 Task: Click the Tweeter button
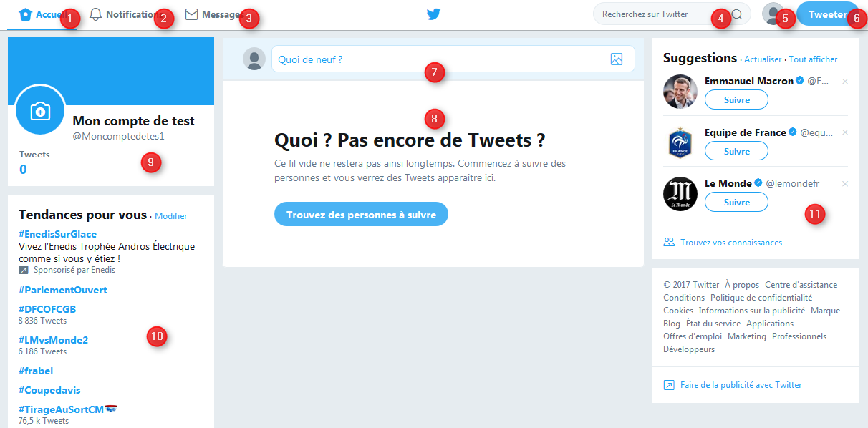pyautogui.click(x=827, y=14)
